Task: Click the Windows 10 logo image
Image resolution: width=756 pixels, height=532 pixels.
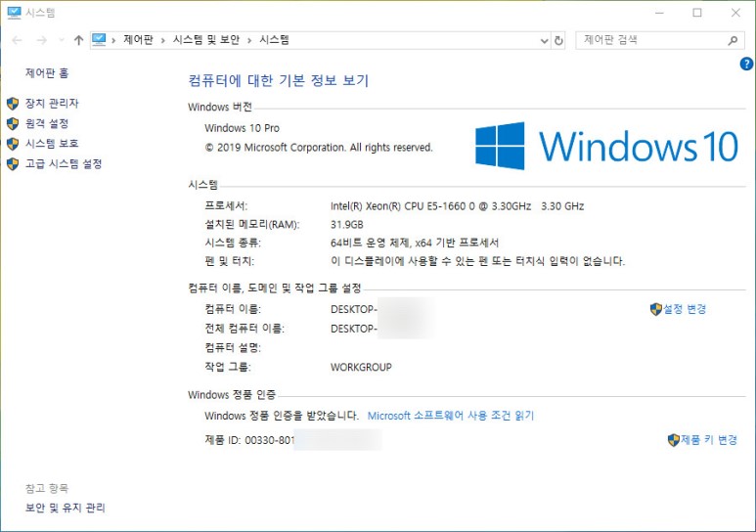Action: [x=606, y=146]
